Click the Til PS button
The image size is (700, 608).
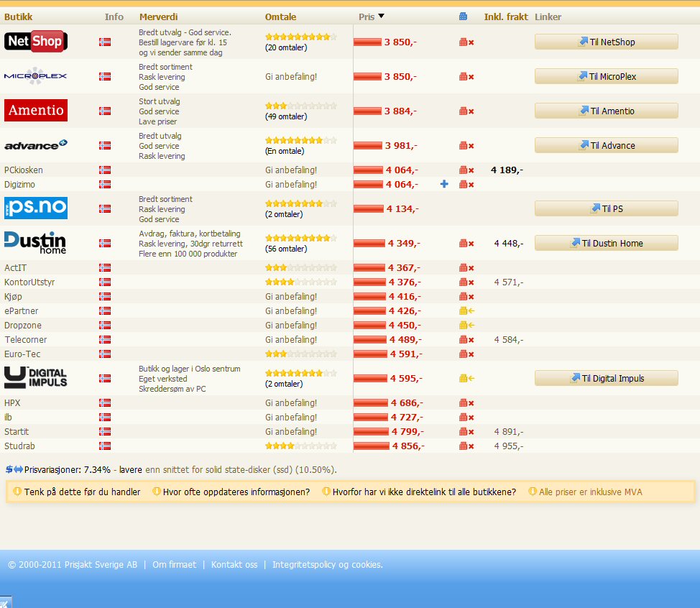point(607,208)
